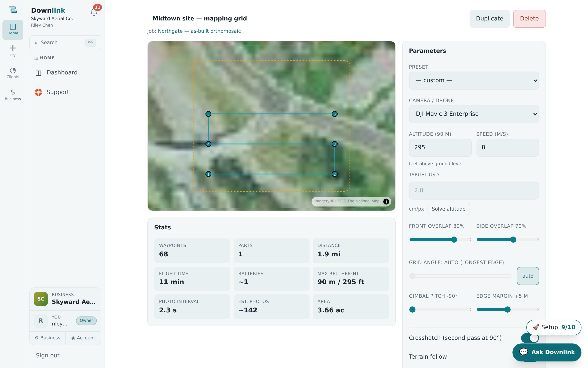Click the Photo Interval 2.3 s stat
The height and width of the screenshot is (368, 588).
pos(192,307)
